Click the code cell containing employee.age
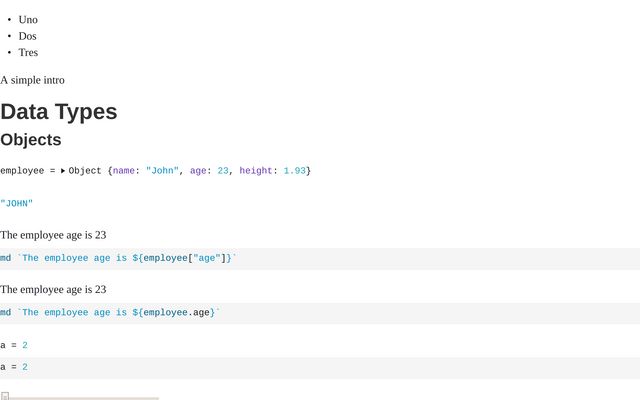Viewport: 640px width, 400px height. click(120, 313)
